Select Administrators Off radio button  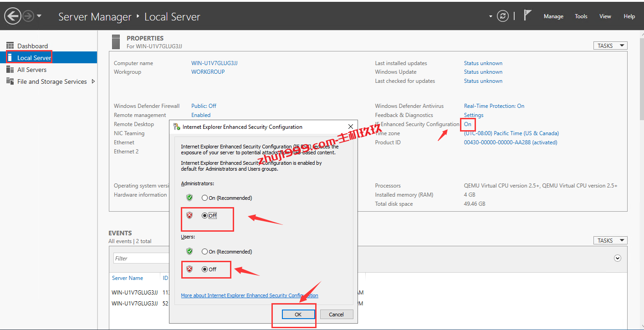(x=205, y=216)
